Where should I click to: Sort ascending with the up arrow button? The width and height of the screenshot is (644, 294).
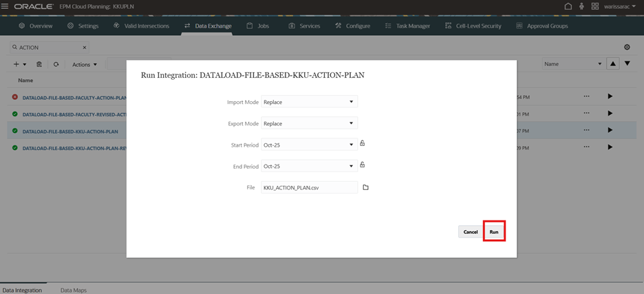click(x=611, y=64)
